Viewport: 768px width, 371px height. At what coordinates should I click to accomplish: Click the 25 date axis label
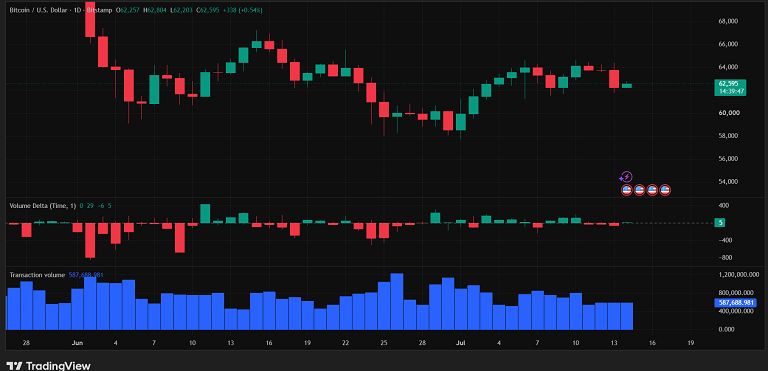click(x=384, y=343)
